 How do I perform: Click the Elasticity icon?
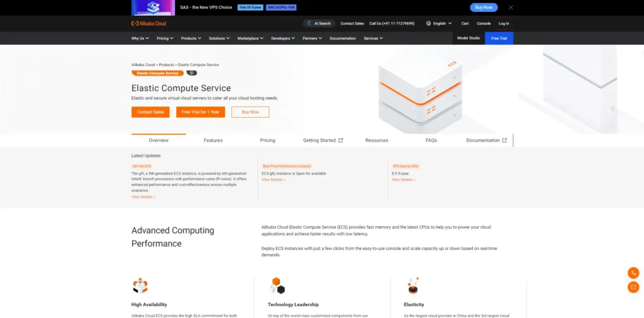coord(413,285)
